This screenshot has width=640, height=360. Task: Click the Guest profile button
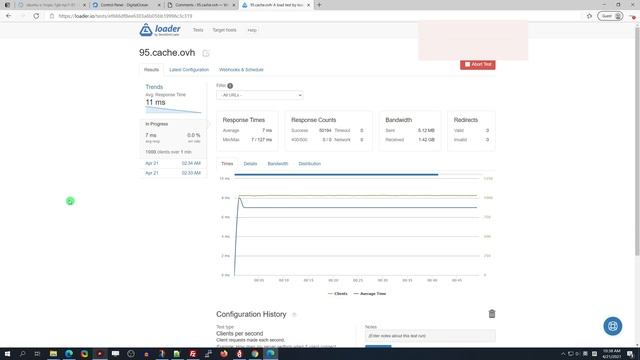pos(610,16)
